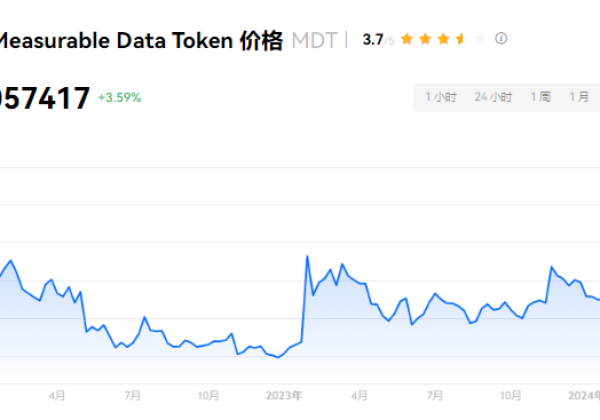Click the half-filled fourth rating star
The image size is (600, 420).
pyautogui.click(x=460, y=39)
